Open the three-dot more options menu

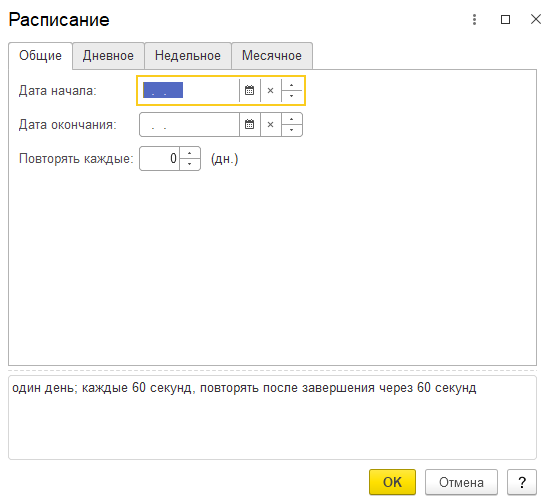pos(474,19)
